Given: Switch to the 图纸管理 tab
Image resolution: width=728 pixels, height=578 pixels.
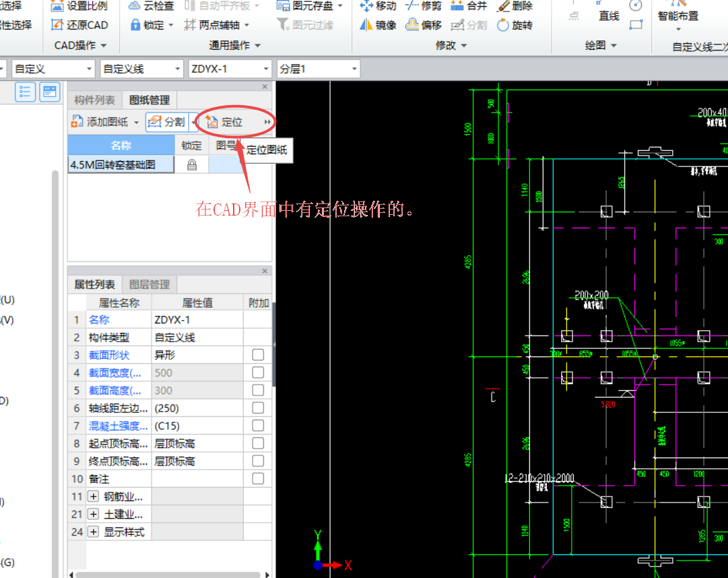Looking at the screenshot, I should (x=150, y=100).
